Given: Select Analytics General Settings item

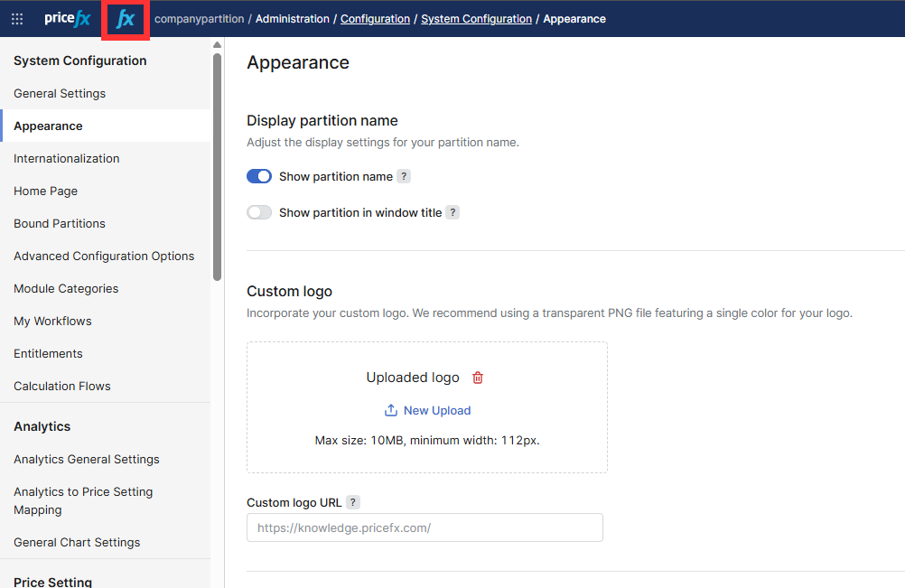Looking at the screenshot, I should coord(87,460).
